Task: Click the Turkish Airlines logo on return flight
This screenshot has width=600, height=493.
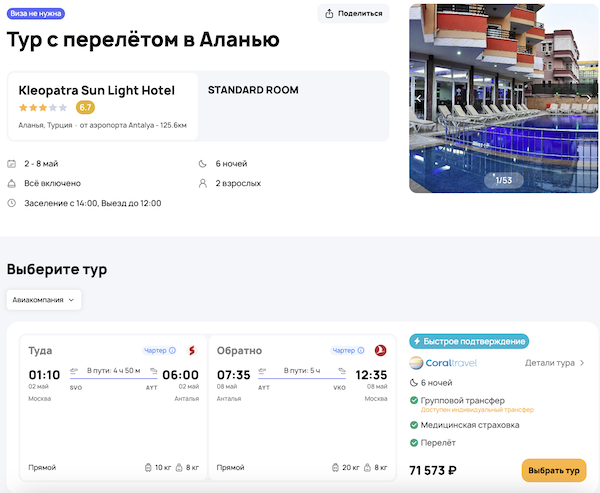Action: (x=379, y=350)
